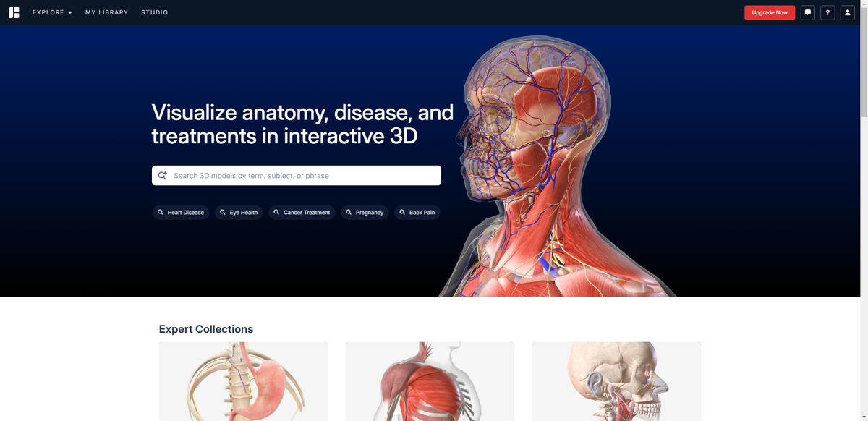Focus the 3D models search field
The width and height of the screenshot is (868, 421).
coord(297,175)
